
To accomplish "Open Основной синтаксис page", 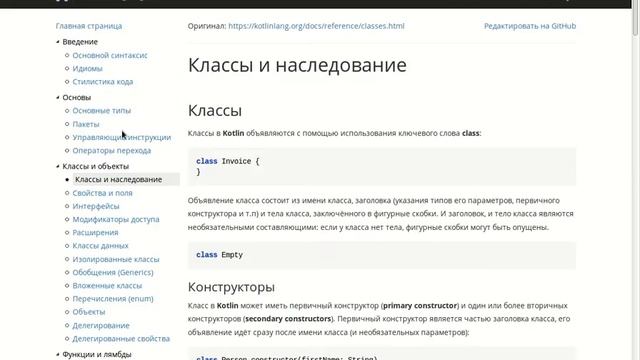I will pyautogui.click(x=110, y=55).
